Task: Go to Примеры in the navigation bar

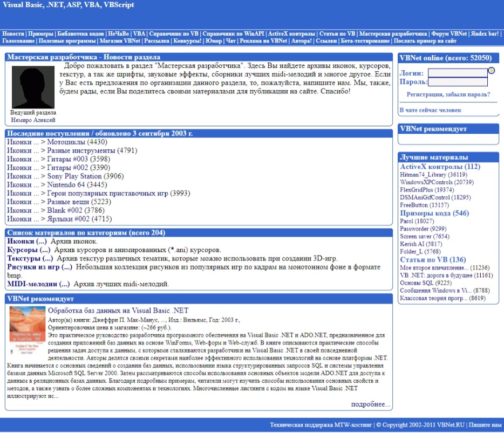Action: tap(40, 34)
